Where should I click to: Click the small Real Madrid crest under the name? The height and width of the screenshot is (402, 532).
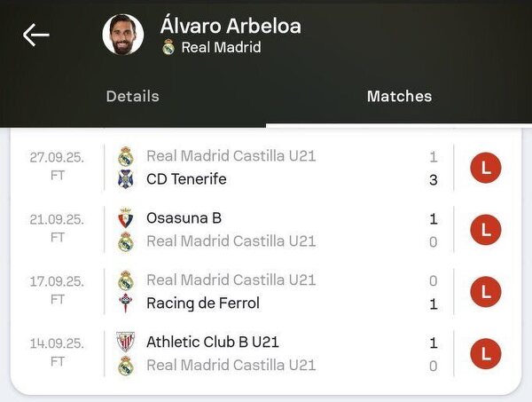(x=168, y=47)
